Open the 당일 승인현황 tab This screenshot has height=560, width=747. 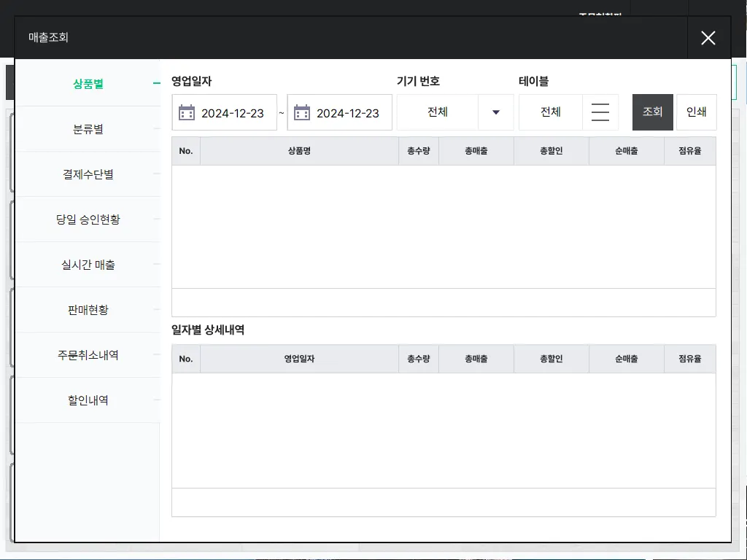[88, 219]
